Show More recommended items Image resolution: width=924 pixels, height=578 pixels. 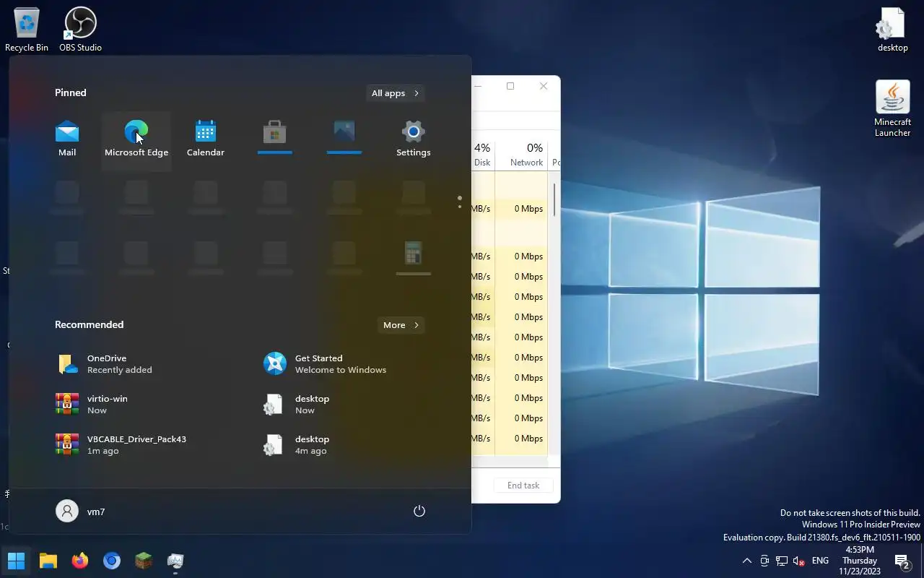coord(401,325)
